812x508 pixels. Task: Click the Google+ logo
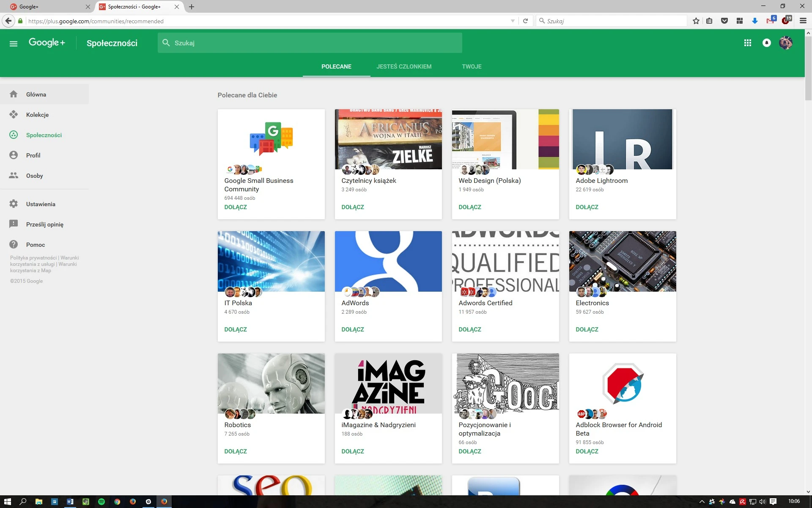[47, 42]
